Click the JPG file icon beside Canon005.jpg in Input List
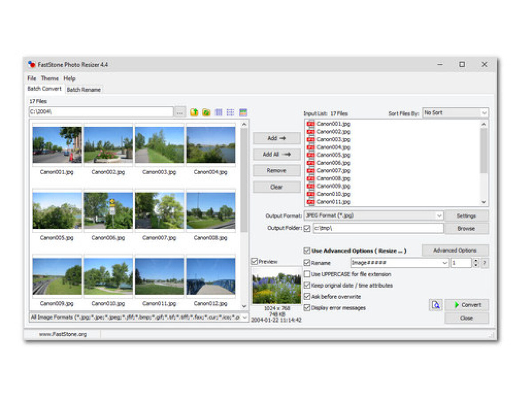Screen dimensions: 532x399 point(311,155)
